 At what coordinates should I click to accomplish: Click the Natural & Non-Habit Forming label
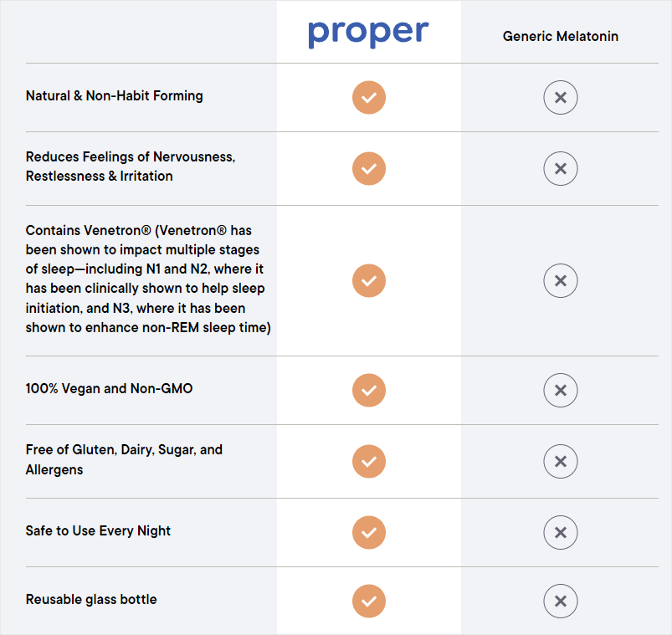click(x=115, y=96)
